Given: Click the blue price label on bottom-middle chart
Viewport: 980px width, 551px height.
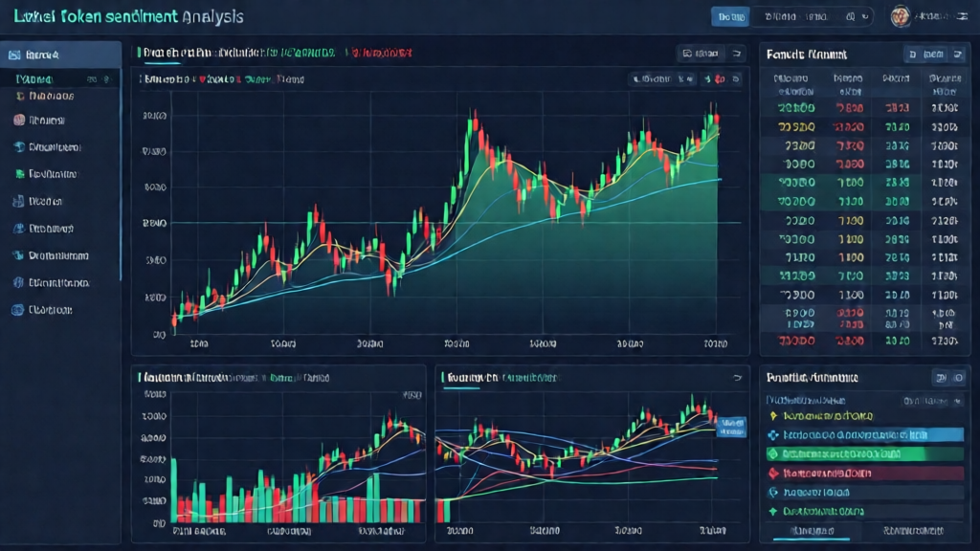Looking at the screenshot, I should [731, 425].
